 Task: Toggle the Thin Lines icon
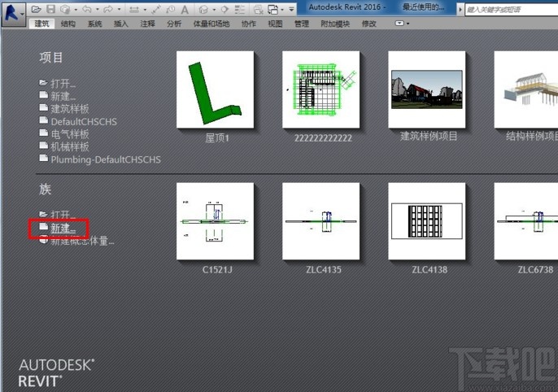point(239,9)
